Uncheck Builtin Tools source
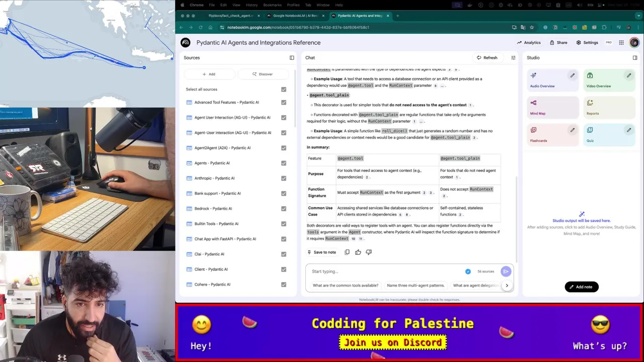Screen dimensions: 644x362 point(284,224)
